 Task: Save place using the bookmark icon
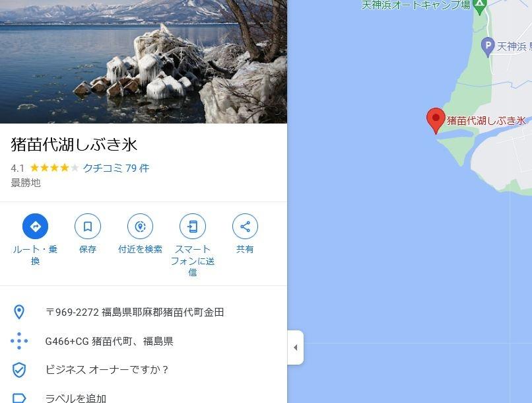(88, 227)
